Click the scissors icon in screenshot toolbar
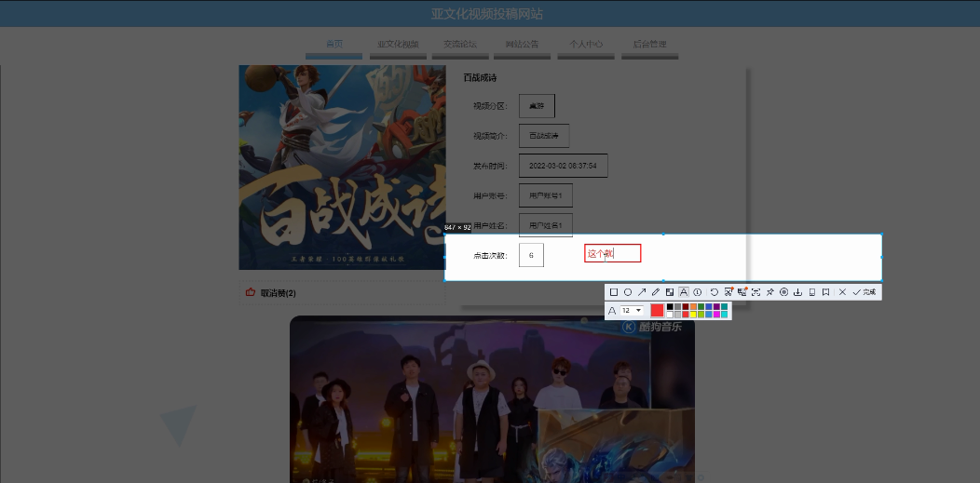Screen dimensions: 980x483 (x=728, y=292)
